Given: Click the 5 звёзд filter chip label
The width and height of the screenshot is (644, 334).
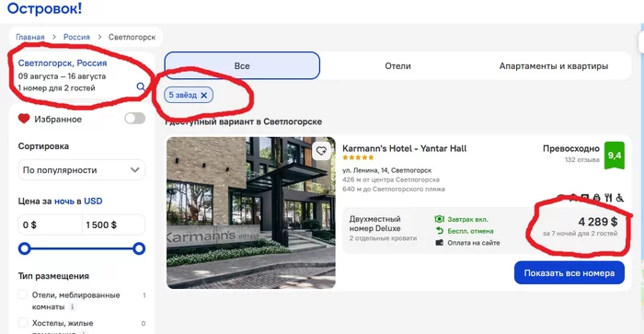Looking at the screenshot, I should [183, 95].
